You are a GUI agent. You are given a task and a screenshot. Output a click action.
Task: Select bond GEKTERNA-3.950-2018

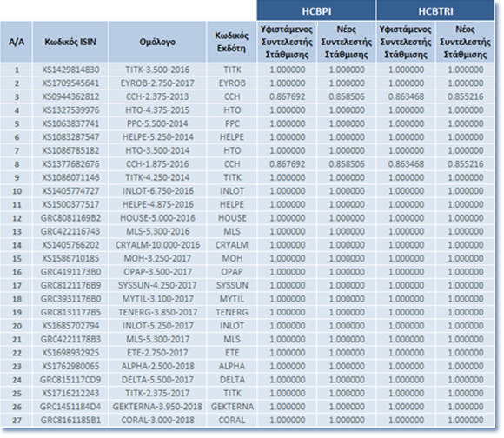point(157,407)
